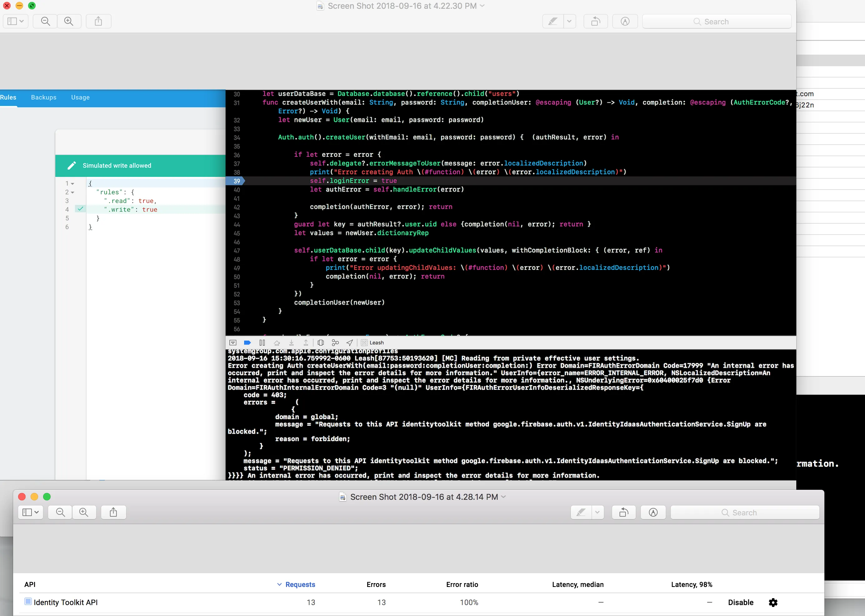Screen dimensions: 865x616
Task: Collapse line 1 fold arrow in rules editor
Action: [x=72, y=184]
